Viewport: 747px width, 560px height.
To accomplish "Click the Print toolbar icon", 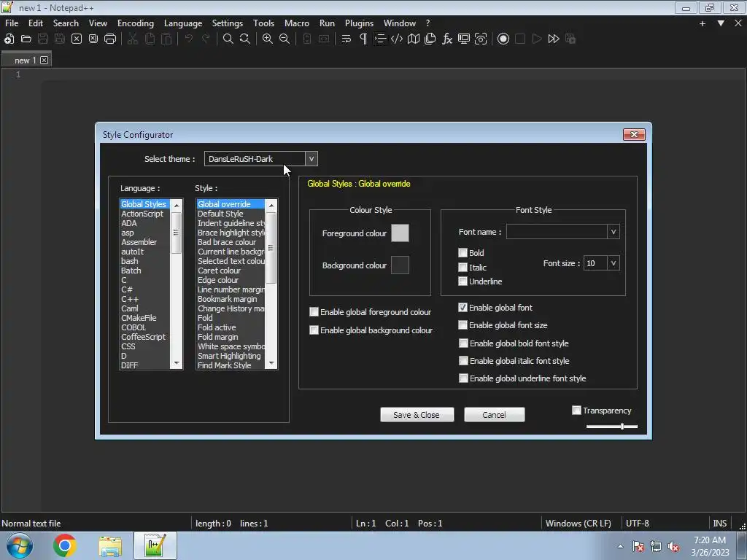I will point(110,39).
